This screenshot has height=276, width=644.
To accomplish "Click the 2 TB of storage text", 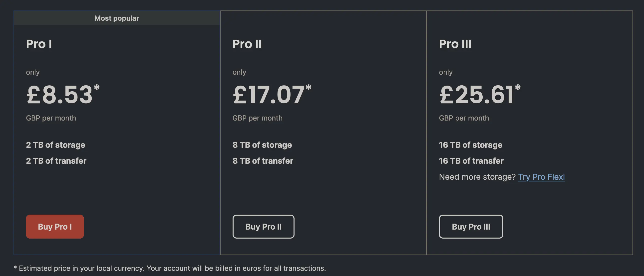I will [55, 145].
